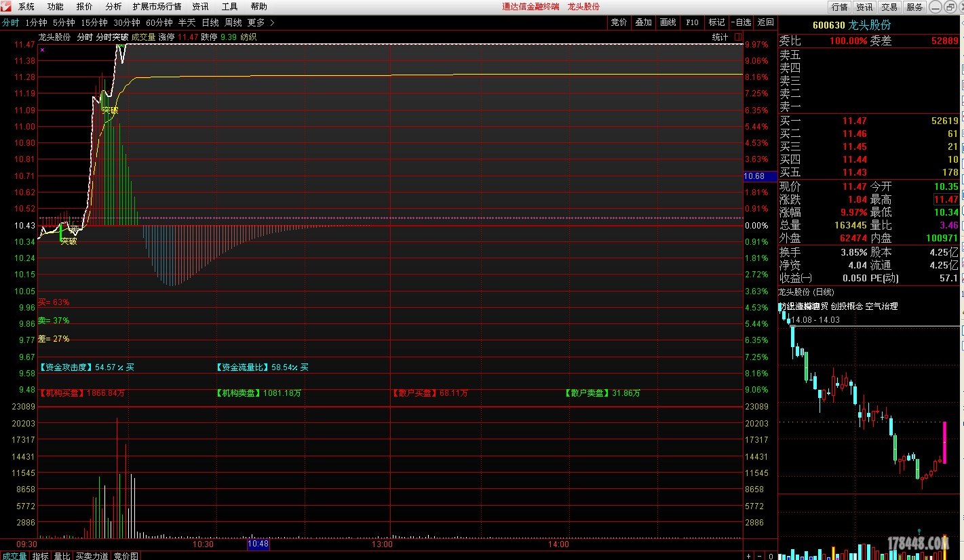Click the 交易 trading button

tap(889, 7)
